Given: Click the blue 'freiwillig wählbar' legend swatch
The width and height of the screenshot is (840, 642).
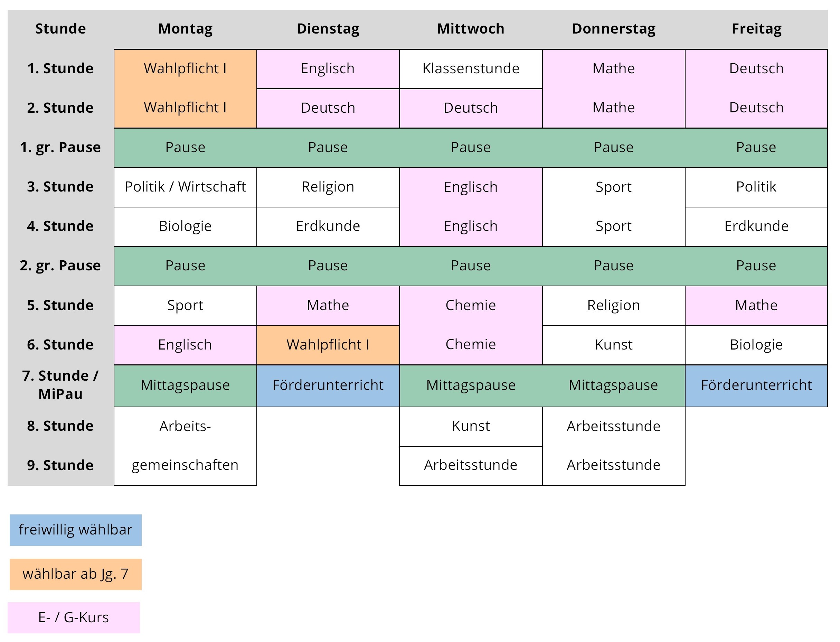Looking at the screenshot, I should 76,530.
